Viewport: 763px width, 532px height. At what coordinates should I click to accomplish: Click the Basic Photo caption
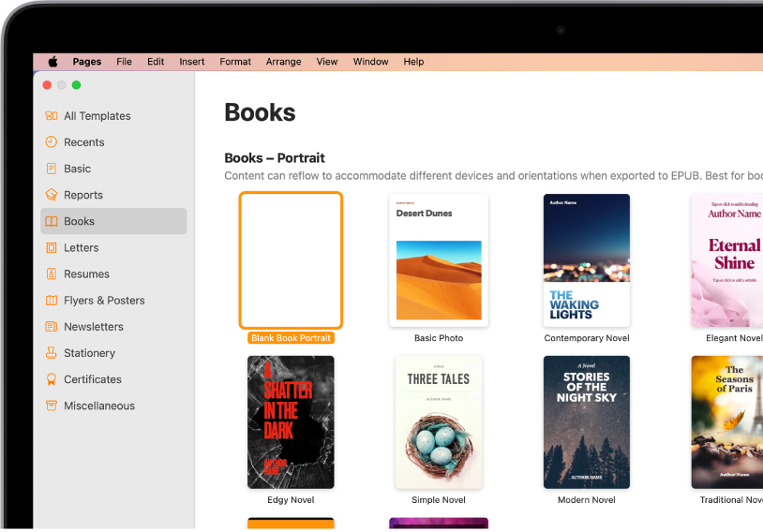(439, 338)
